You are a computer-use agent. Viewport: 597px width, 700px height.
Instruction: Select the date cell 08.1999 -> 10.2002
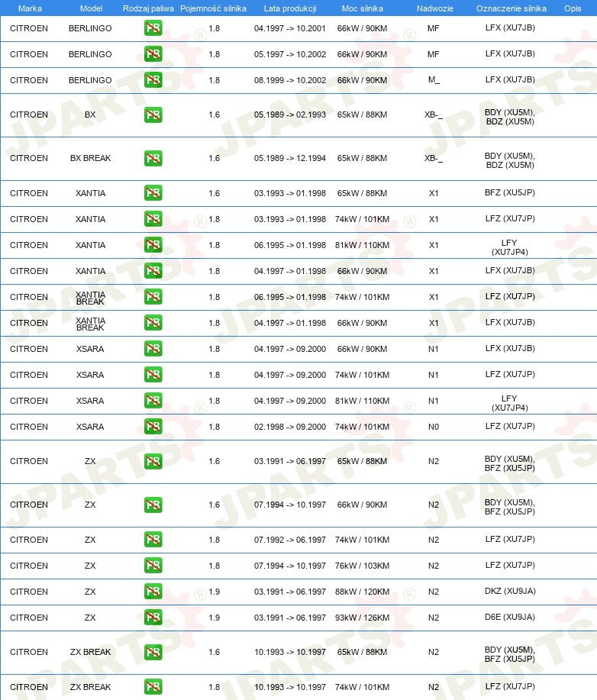pyautogui.click(x=290, y=80)
